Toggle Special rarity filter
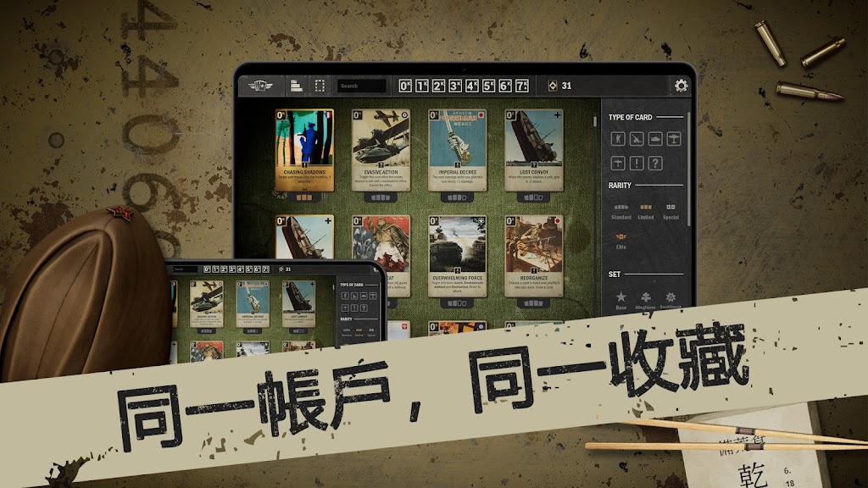Image resolution: width=868 pixels, height=488 pixels. 670,211
